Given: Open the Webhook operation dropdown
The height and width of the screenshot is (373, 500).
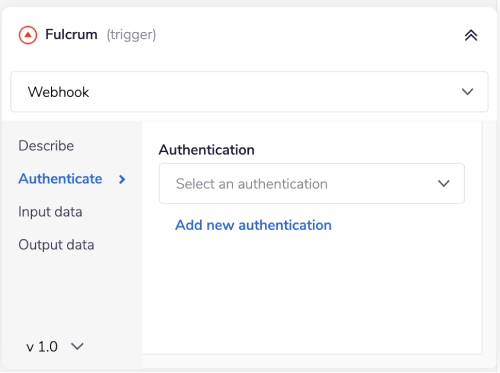Looking at the screenshot, I should point(249,92).
